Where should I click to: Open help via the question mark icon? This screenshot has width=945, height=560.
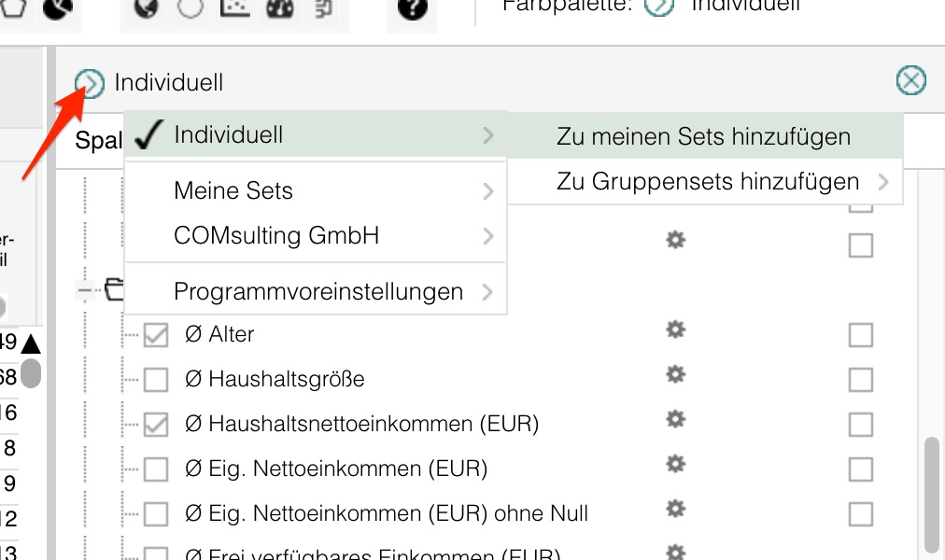tap(412, 8)
